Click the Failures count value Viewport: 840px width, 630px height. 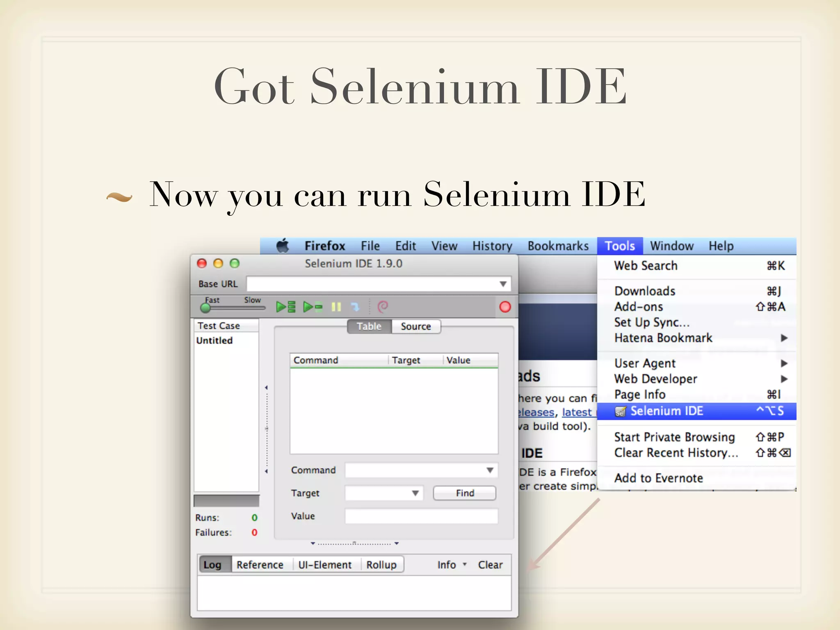coord(254,532)
